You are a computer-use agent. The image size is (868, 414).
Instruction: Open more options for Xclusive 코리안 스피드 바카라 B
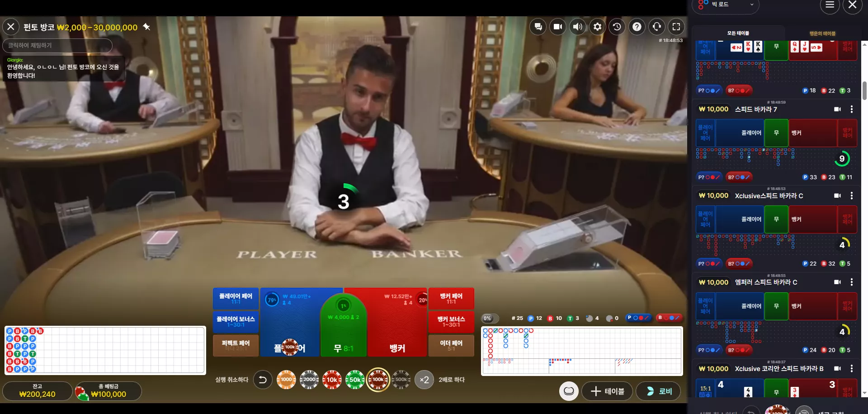[852, 368]
